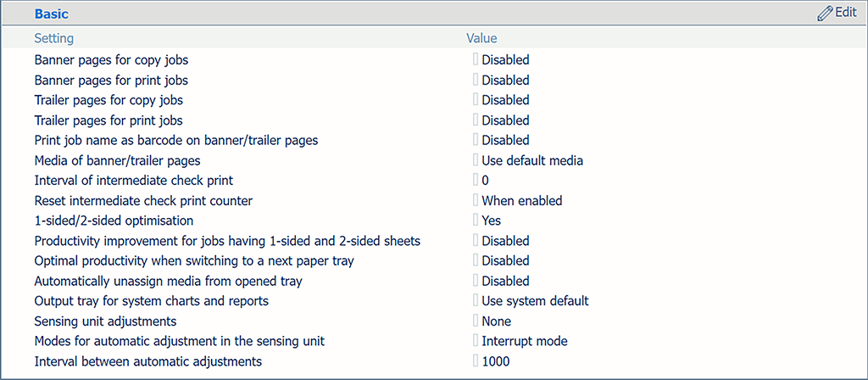868x380 pixels.
Task: Select 'Trailer pages for print jobs' setting
Action: click(x=108, y=120)
